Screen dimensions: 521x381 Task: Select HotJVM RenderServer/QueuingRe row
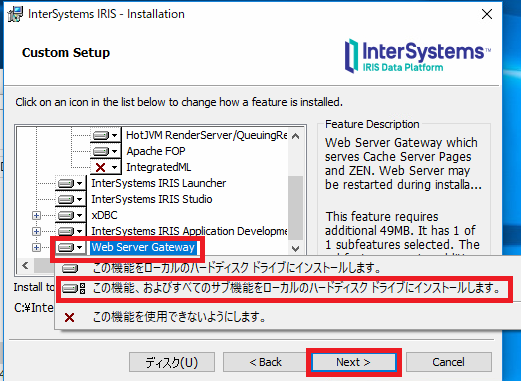[206, 135]
